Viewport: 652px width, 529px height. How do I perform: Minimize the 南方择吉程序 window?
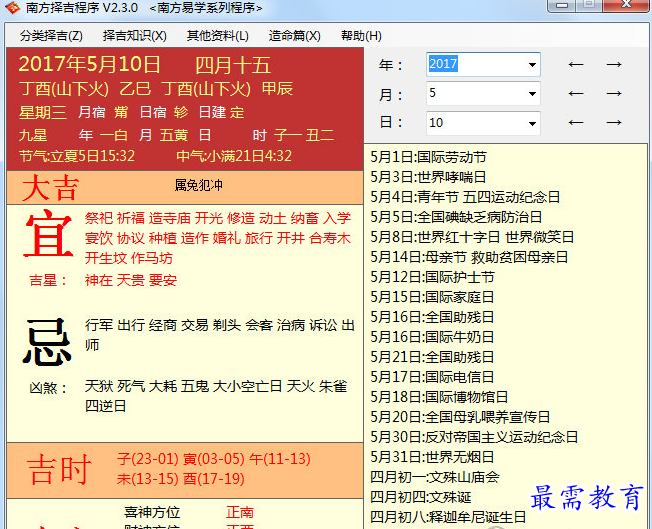click(x=562, y=5)
